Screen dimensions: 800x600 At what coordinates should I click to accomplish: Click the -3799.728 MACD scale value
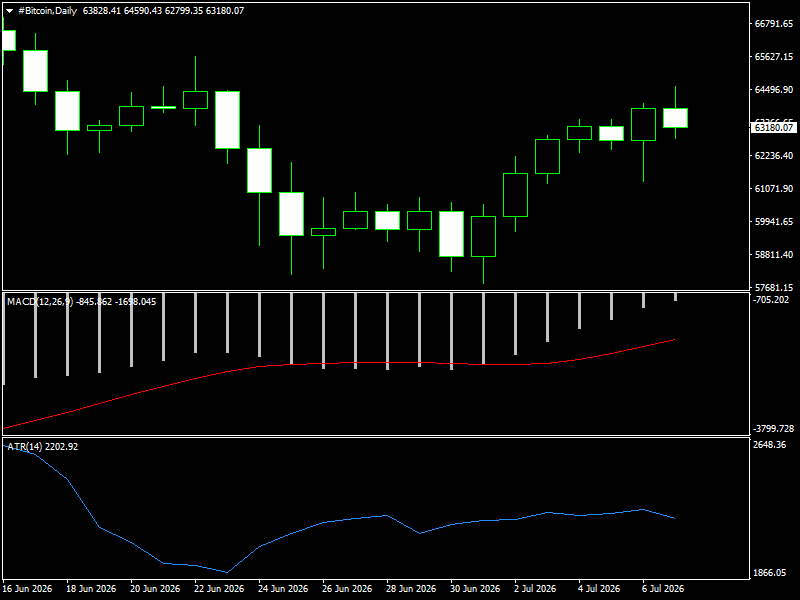point(773,429)
